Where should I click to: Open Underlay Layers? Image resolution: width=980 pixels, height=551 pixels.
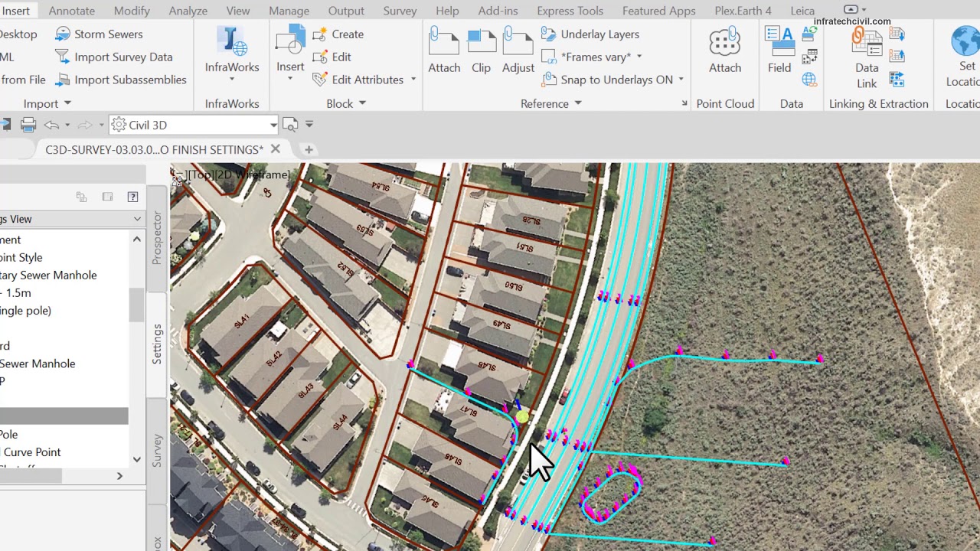tap(590, 34)
